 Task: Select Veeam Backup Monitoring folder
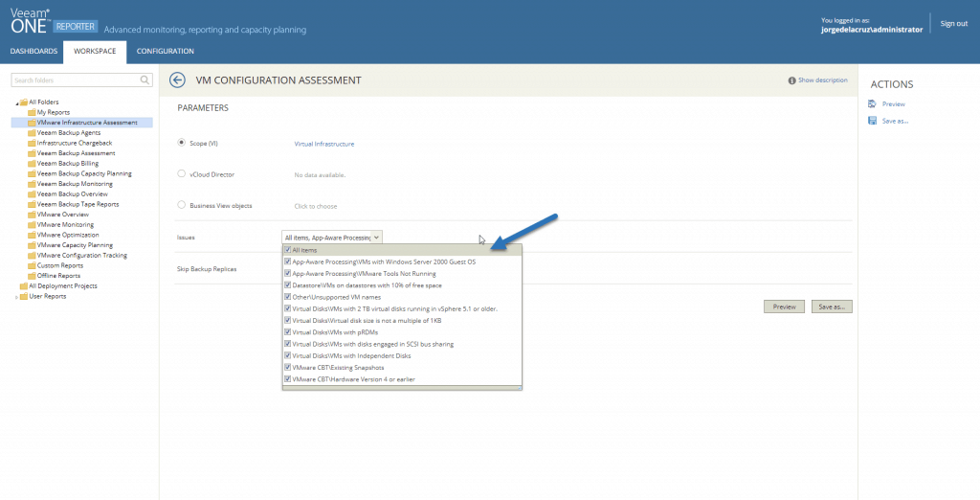75,184
